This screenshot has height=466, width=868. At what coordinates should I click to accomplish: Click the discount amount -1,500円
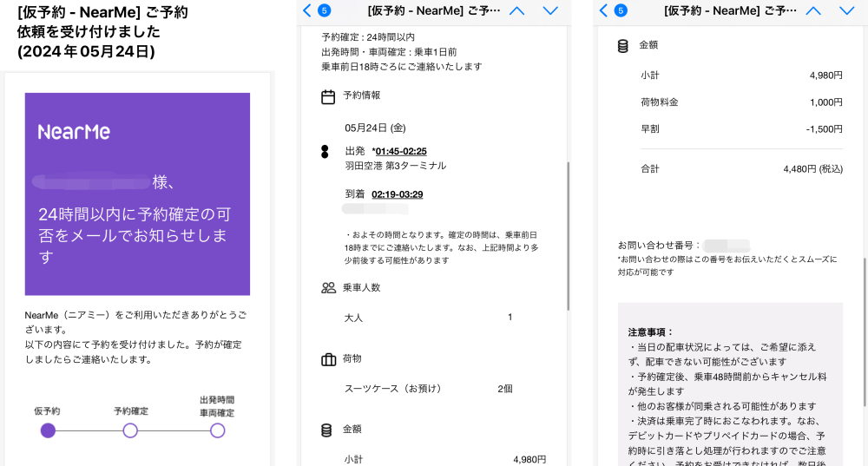(825, 129)
